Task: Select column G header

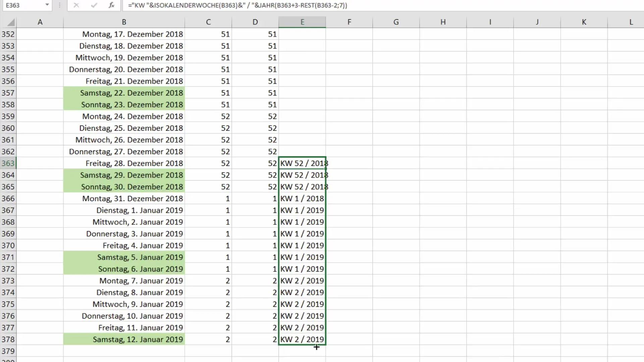Action: click(x=396, y=22)
